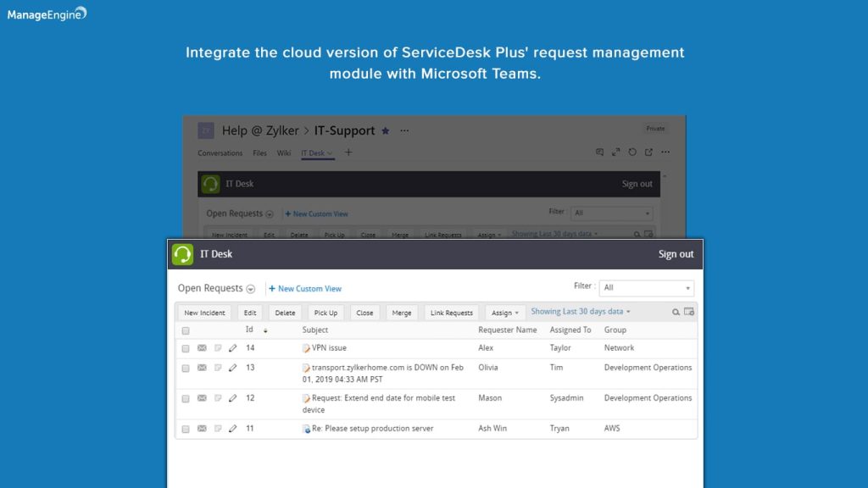Viewport: 868px width, 488px height.
Task: Click the New Incident button
Action: click(x=204, y=313)
